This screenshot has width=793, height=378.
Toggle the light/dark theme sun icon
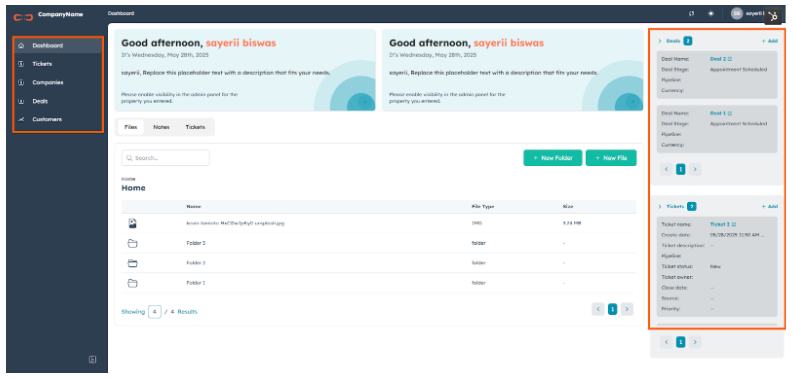click(711, 14)
